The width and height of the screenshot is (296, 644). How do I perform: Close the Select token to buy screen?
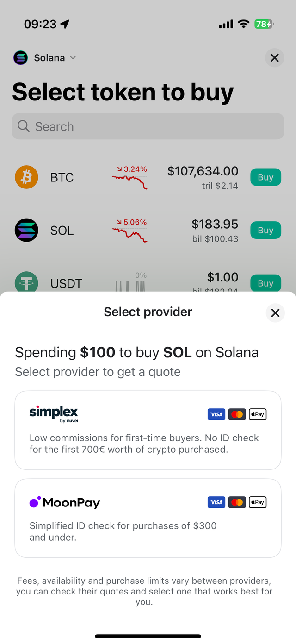pyautogui.click(x=274, y=58)
